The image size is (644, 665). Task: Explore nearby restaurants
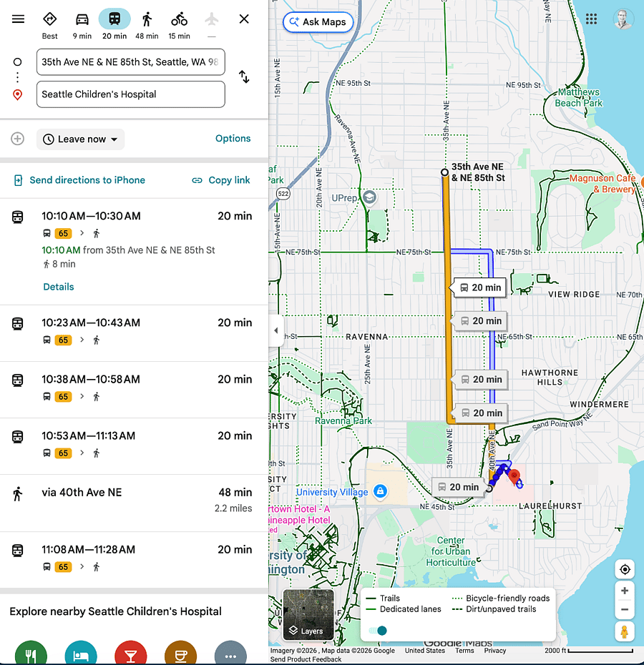coord(31,653)
